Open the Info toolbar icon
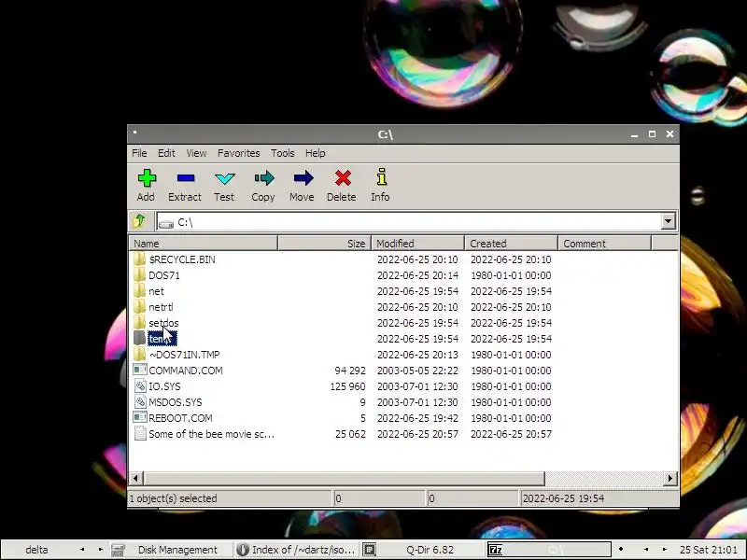This screenshot has width=747, height=560. coord(381,177)
